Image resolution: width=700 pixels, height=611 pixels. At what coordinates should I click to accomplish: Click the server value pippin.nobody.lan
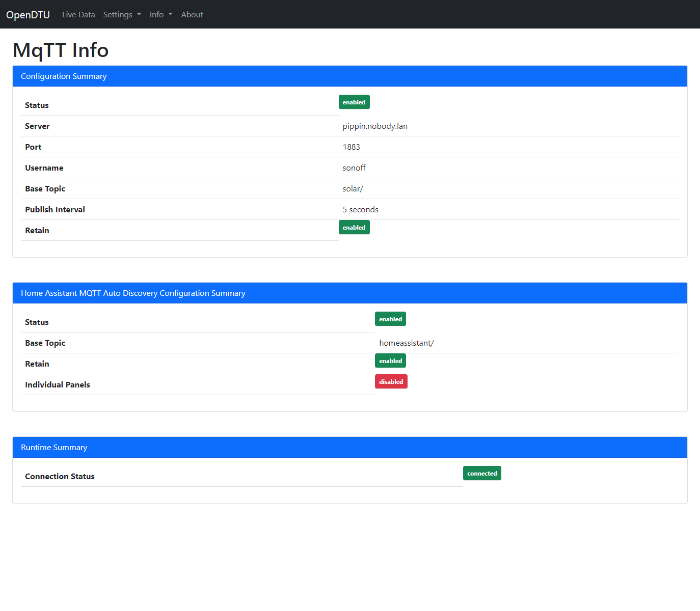(x=375, y=126)
